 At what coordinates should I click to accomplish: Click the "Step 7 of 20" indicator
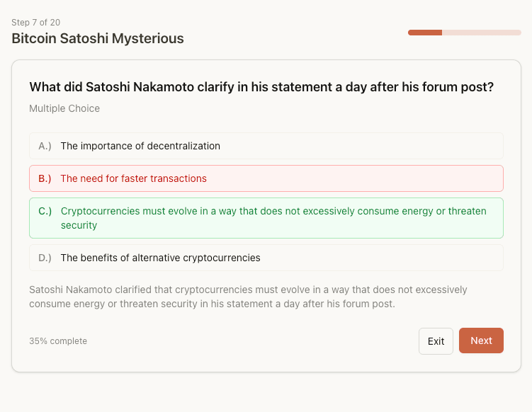[35, 23]
